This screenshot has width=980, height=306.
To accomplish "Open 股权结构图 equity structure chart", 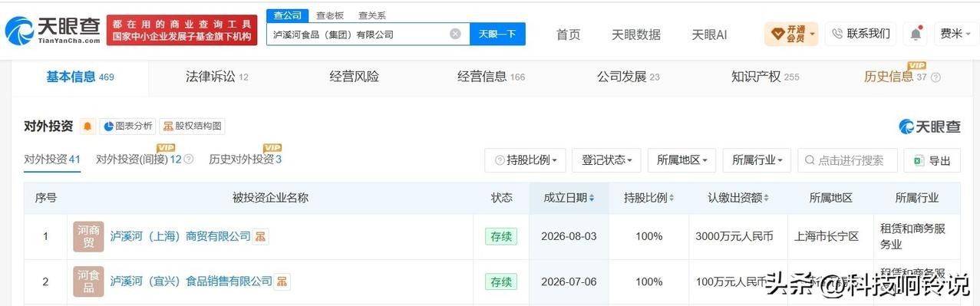I will click(192, 126).
